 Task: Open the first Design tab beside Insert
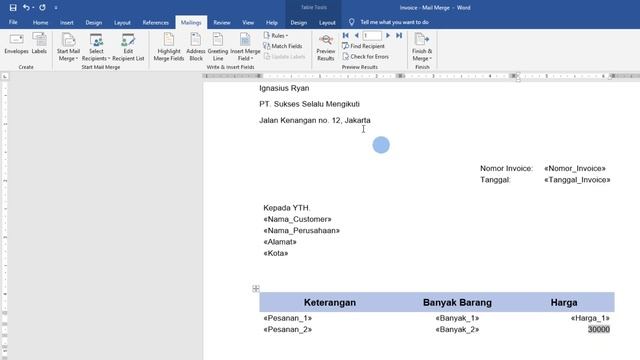pyautogui.click(x=93, y=22)
